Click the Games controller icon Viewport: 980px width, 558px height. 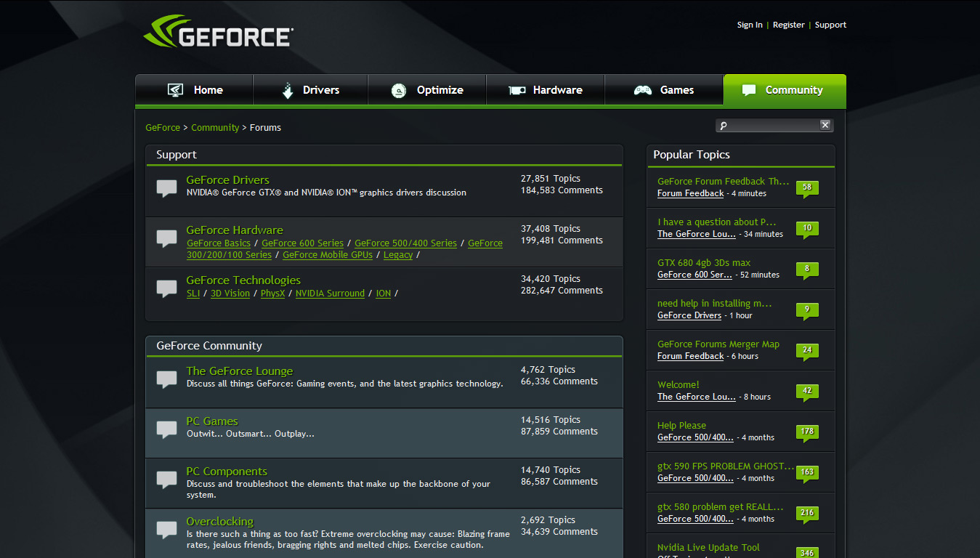642,90
